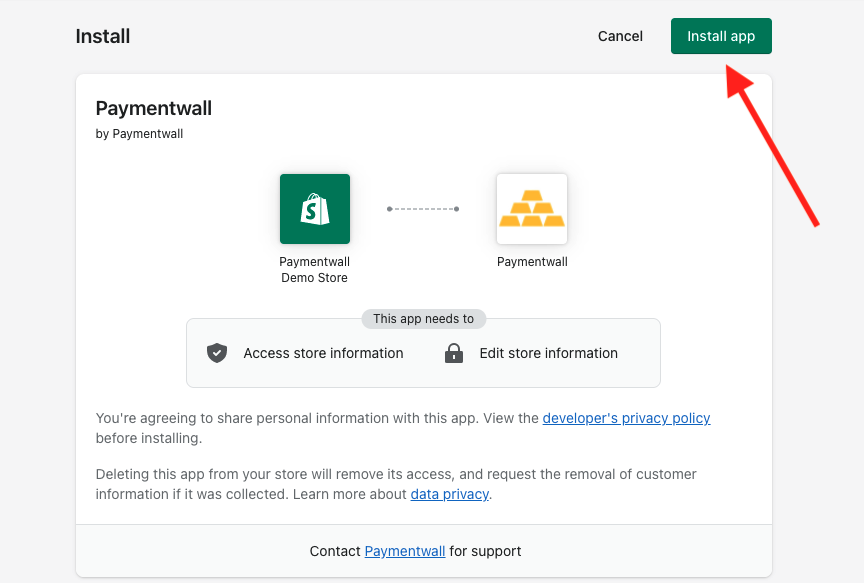Viewport: 864px width, 583px height.
Task: Select the Edit store information permission
Action: point(548,353)
